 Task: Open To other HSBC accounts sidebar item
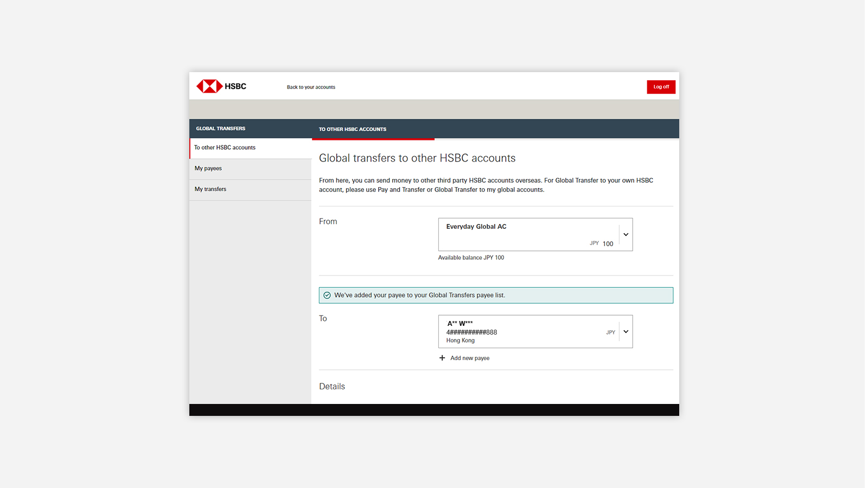(250, 148)
